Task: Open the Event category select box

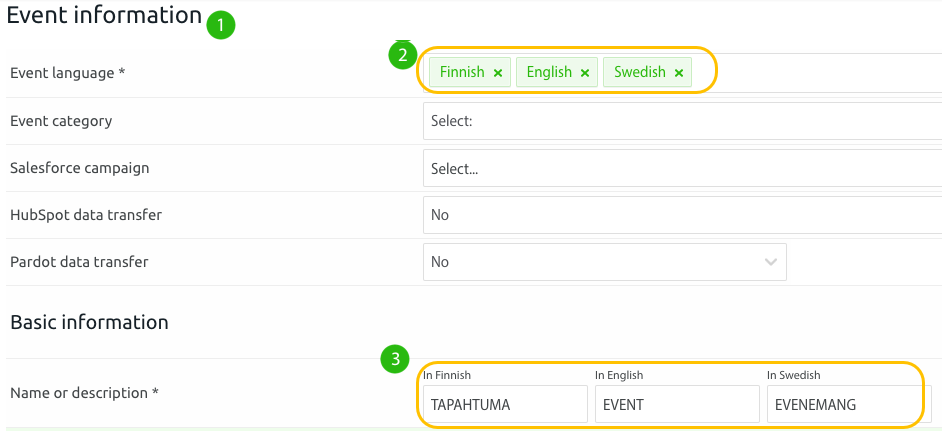Action: 682,121
